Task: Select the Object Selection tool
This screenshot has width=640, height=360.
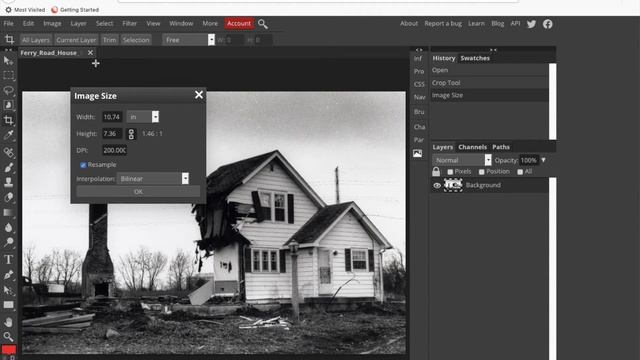Action: tap(8, 105)
